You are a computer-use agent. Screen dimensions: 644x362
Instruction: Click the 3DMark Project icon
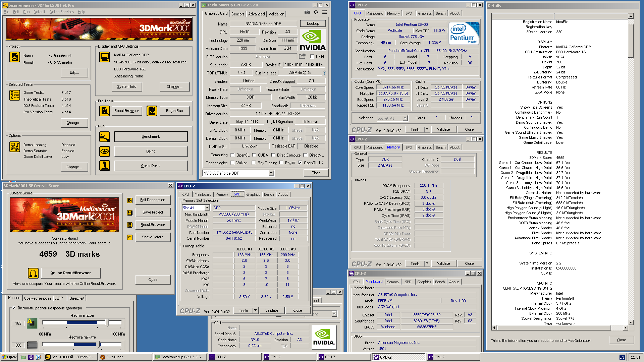[x=15, y=57]
